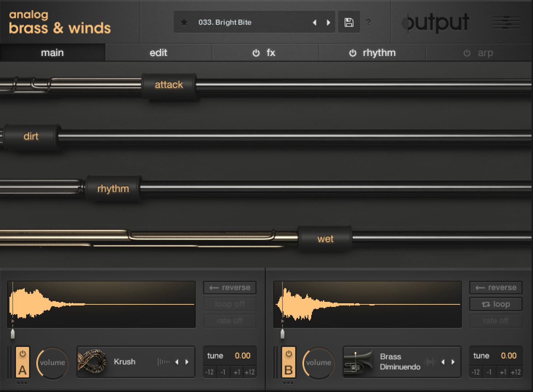Enable reverse for layer A

(230, 288)
